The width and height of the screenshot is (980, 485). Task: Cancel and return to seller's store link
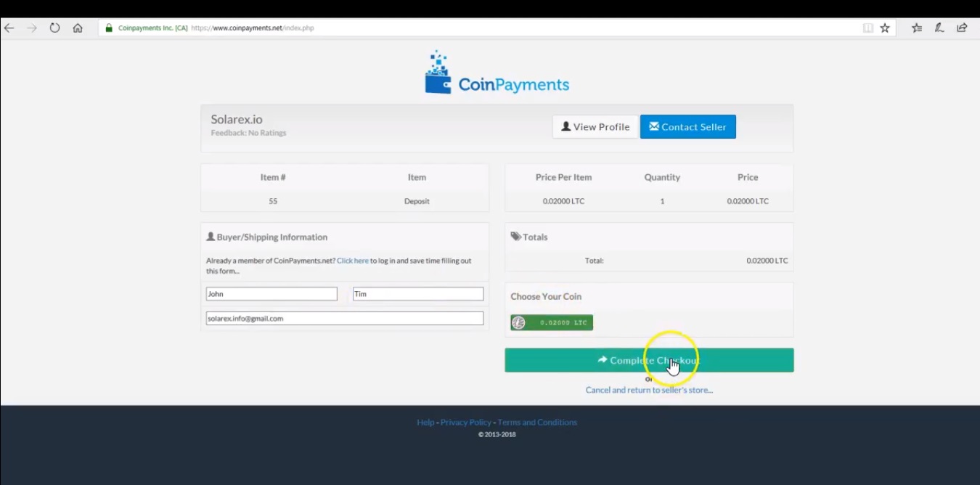649,390
